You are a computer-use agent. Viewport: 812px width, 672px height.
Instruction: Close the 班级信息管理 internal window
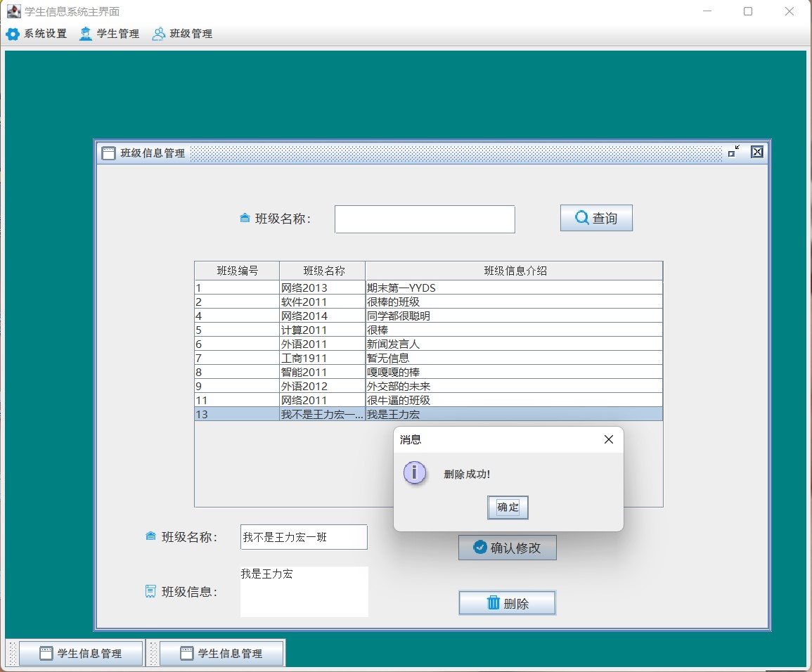757,152
